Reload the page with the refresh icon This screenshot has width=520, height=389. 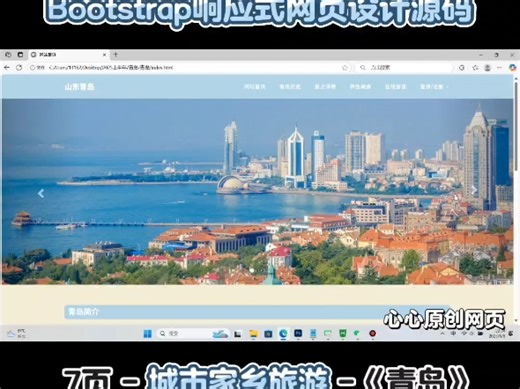[19, 68]
